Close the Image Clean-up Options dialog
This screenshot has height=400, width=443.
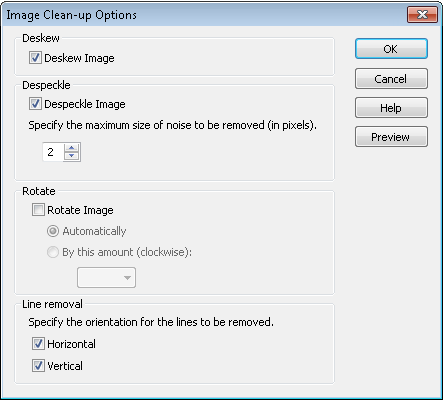pos(422,14)
